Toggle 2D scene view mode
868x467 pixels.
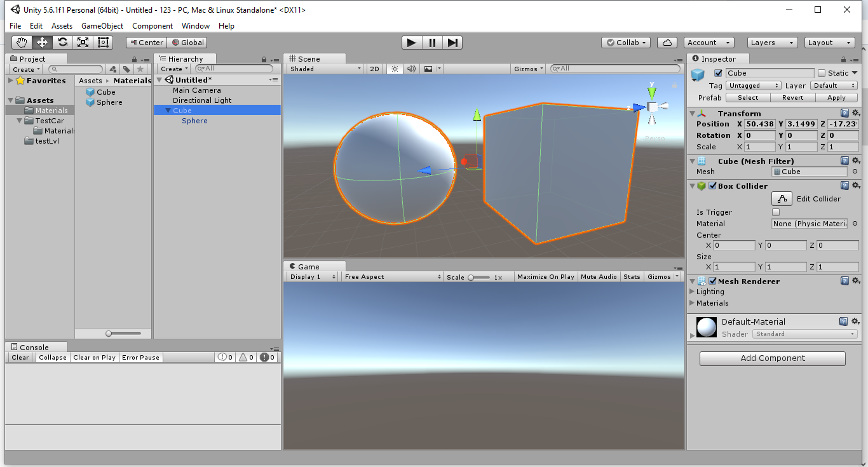point(375,69)
